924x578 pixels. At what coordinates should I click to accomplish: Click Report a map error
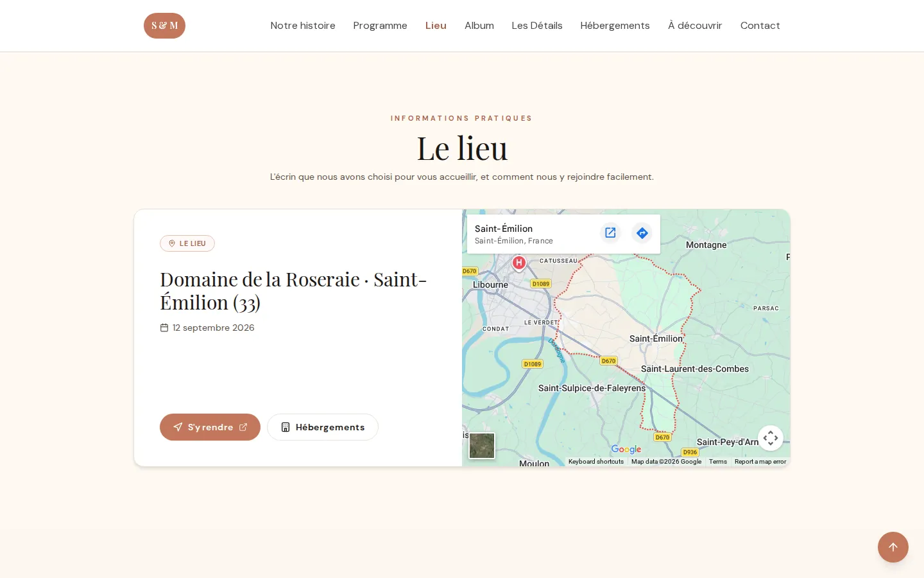point(760,462)
